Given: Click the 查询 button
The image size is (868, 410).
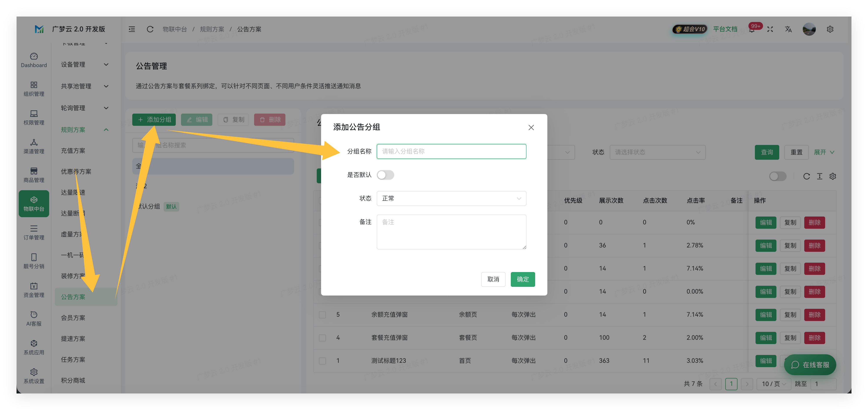Looking at the screenshot, I should (x=767, y=152).
